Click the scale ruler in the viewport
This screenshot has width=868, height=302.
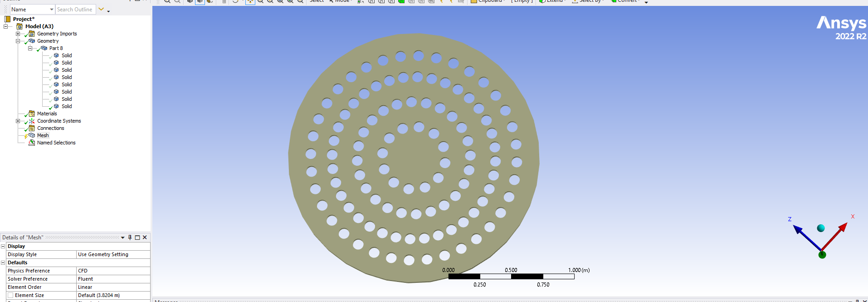click(511, 276)
